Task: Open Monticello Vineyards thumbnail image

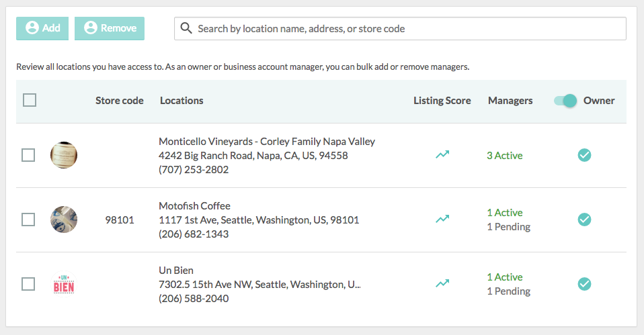Action: (x=64, y=155)
